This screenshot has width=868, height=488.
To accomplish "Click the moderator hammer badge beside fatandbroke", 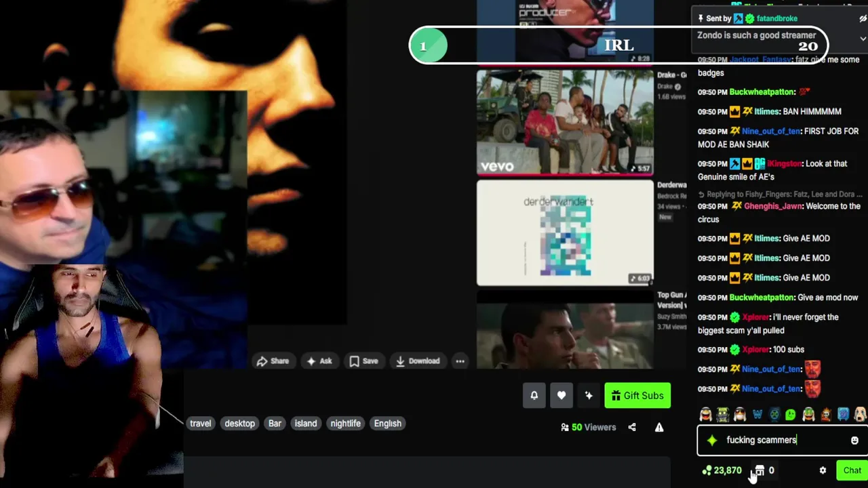I will [x=738, y=19].
